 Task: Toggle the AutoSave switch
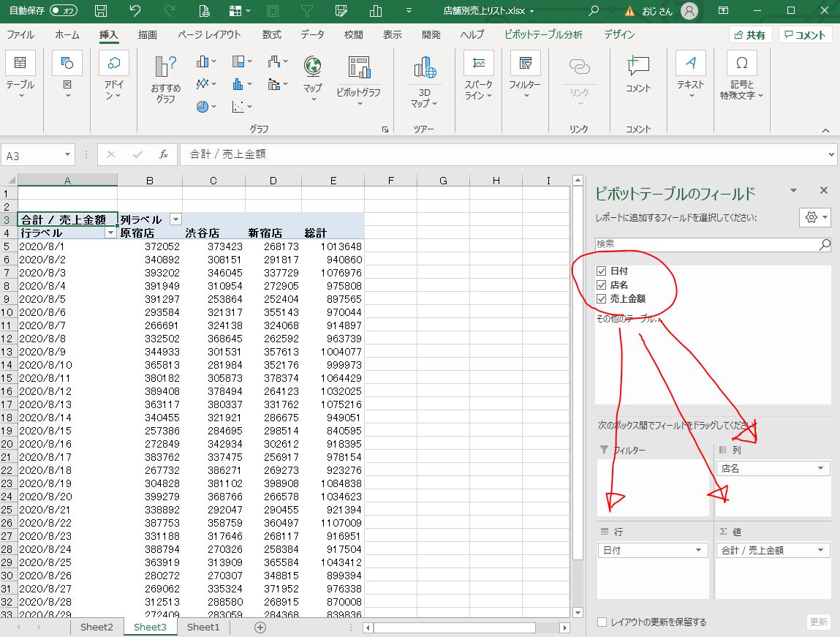64,11
